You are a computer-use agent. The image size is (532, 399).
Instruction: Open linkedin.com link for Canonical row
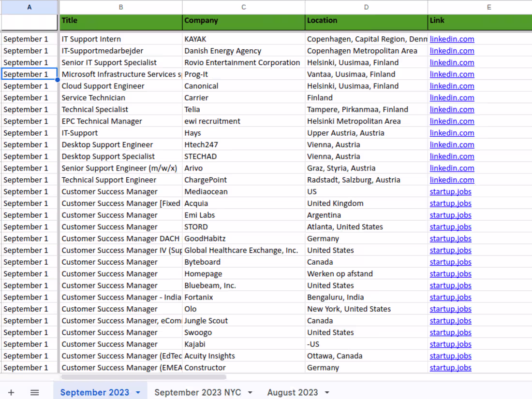tap(452, 86)
